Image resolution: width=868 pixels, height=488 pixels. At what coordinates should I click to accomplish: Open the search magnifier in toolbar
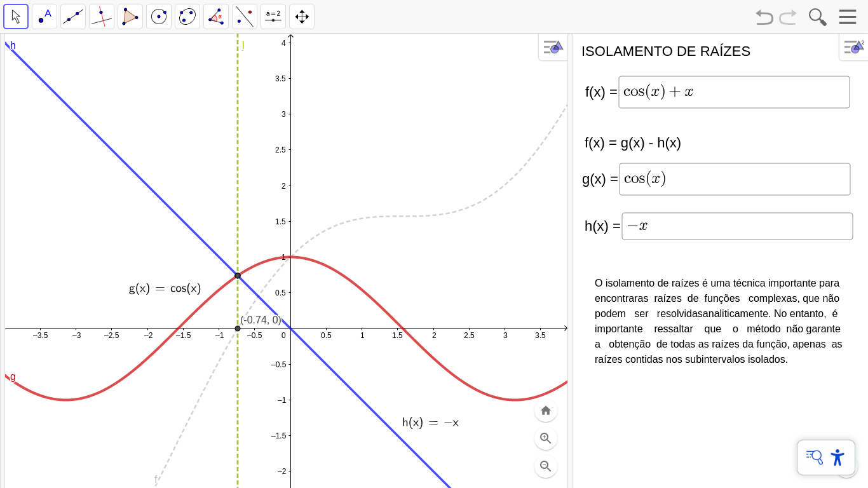[818, 17]
